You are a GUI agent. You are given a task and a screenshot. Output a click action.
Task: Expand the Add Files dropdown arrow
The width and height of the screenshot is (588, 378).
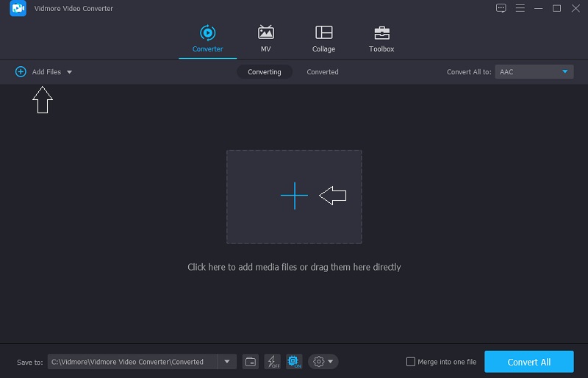[69, 72]
